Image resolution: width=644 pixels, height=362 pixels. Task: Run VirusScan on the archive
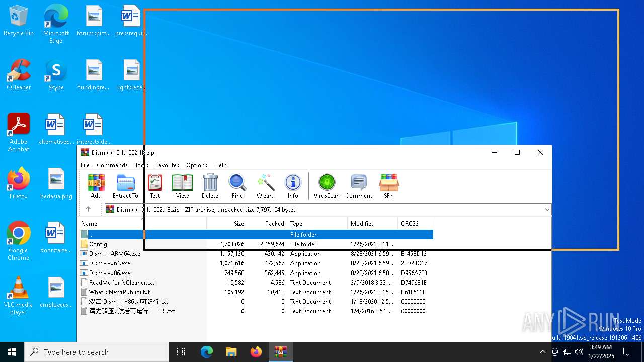click(x=327, y=186)
